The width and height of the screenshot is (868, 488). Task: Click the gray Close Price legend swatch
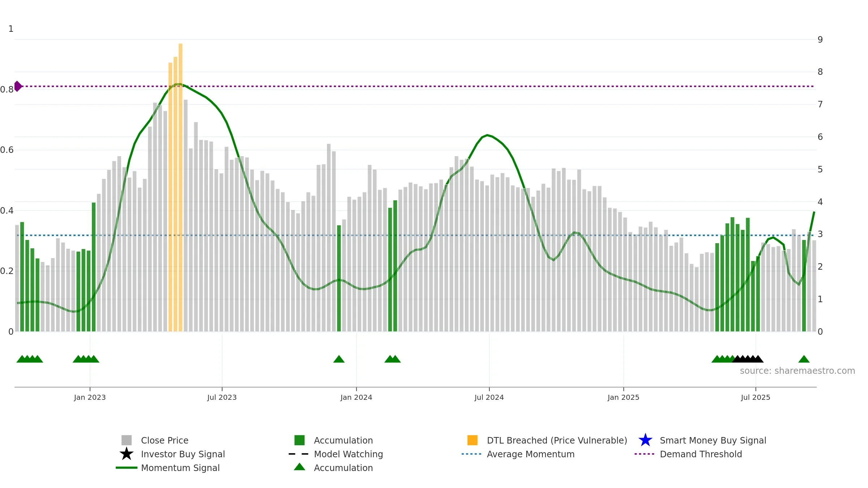pyautogui.click(x=127, y=440)
